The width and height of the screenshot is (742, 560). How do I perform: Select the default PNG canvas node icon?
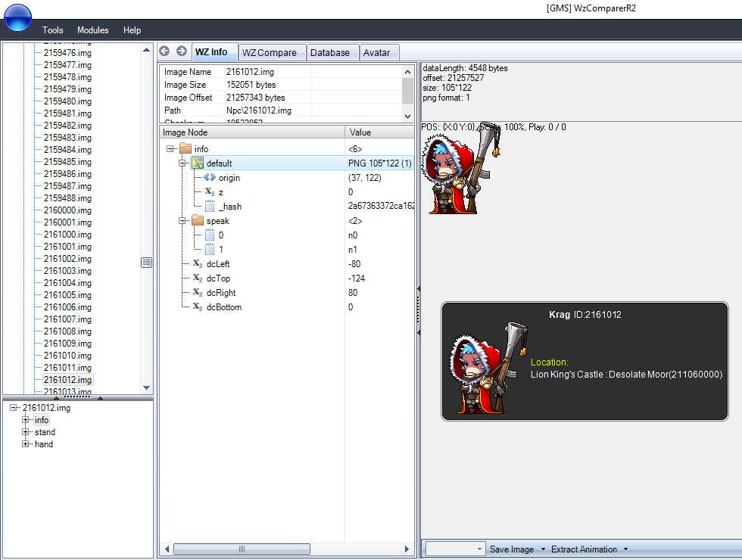point(198,163)
